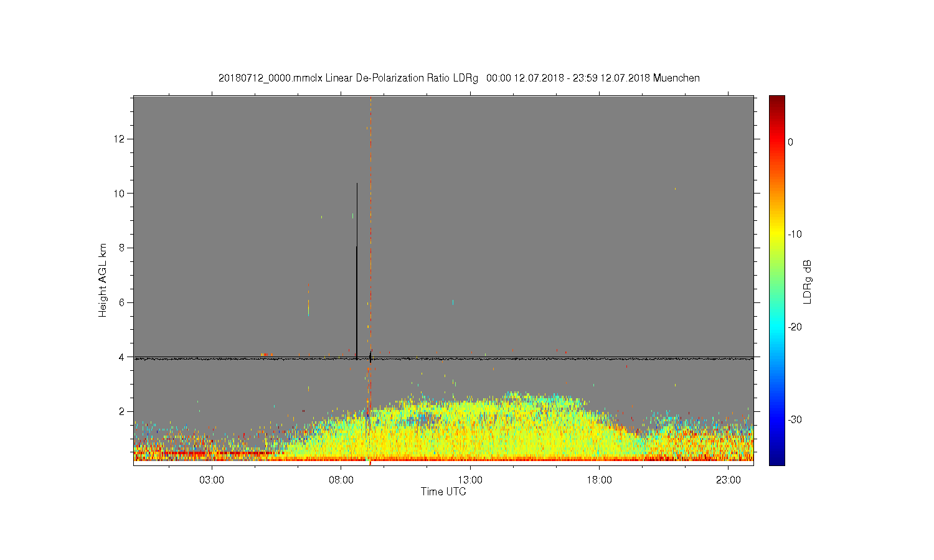Viewport: 934px width, 560px height.
Task: Click the "LDRg dB" colorbar label
Action: (808, 281)
